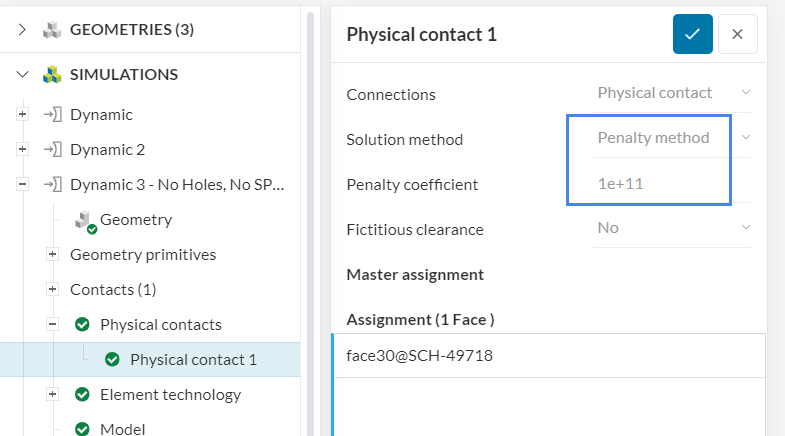Open the Fictitious clearance dropdown

(672, 228)
